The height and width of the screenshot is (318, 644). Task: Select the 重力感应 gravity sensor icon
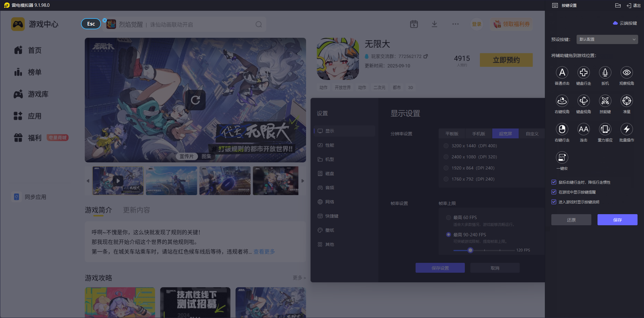coord(605,129)
